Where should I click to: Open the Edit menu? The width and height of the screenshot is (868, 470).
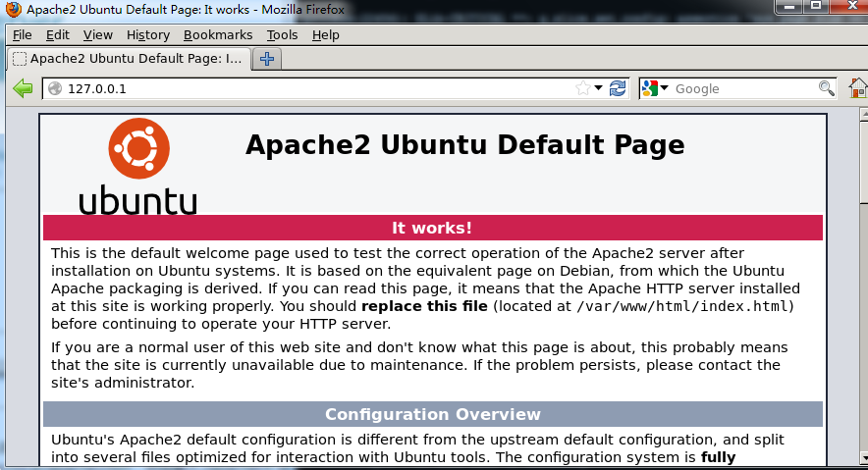(58, 35)
